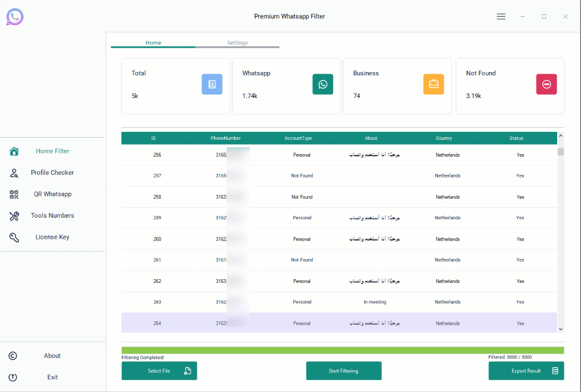This screenshot has height=392, width=581.
Task: Click the ID column header
Action: [x=153, y=138]
